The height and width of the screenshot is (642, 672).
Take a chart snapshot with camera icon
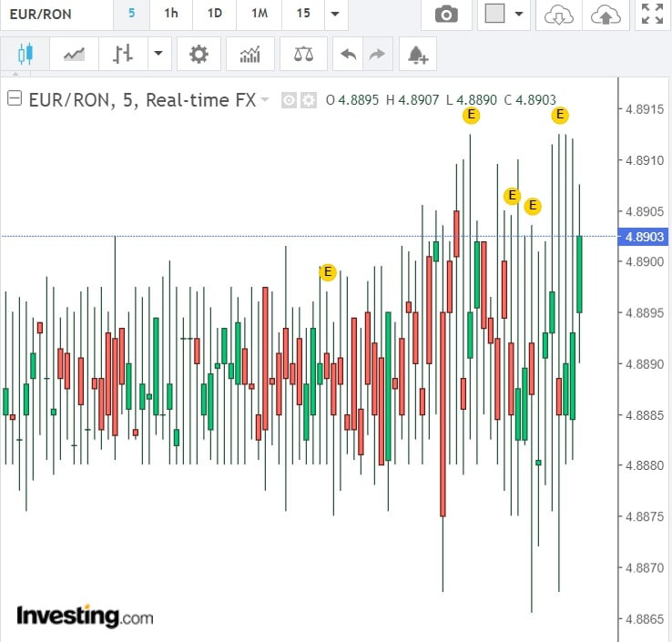point(446,15)
